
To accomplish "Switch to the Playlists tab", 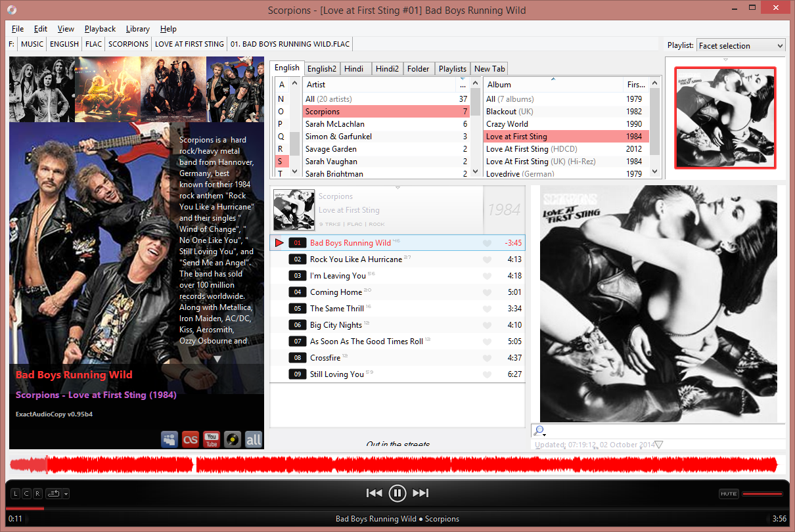I will pyautogui.click(x=453, y=69).
